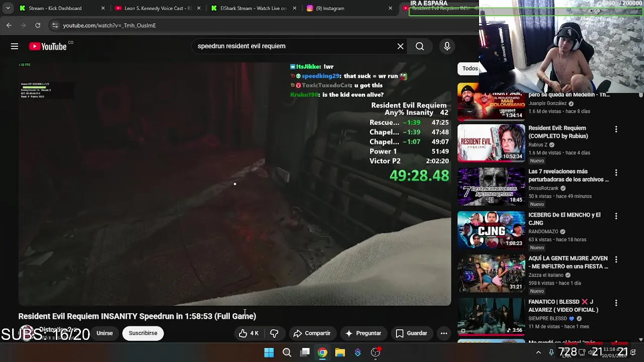Open the Zazza el italiano channel name
The image size is (644, 362).
546,275
